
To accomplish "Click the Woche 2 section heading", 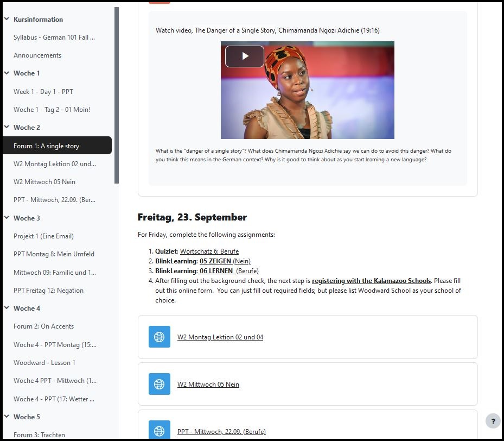I will coord(27,128).
